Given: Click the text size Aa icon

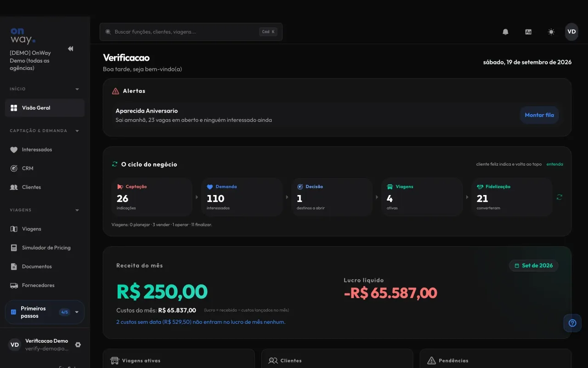Looking at the screenshot, I should pyautogui.click(x=528, y=32).
